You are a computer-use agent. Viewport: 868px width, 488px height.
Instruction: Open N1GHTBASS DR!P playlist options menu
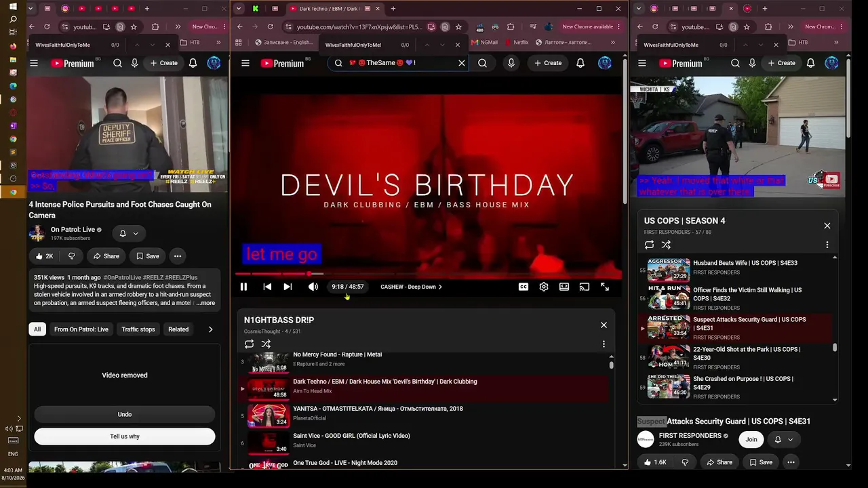click(x=604, y=344)
